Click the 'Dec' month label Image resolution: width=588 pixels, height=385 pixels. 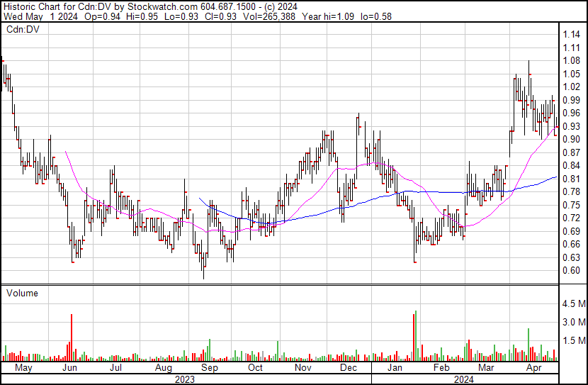coord(349,368)
